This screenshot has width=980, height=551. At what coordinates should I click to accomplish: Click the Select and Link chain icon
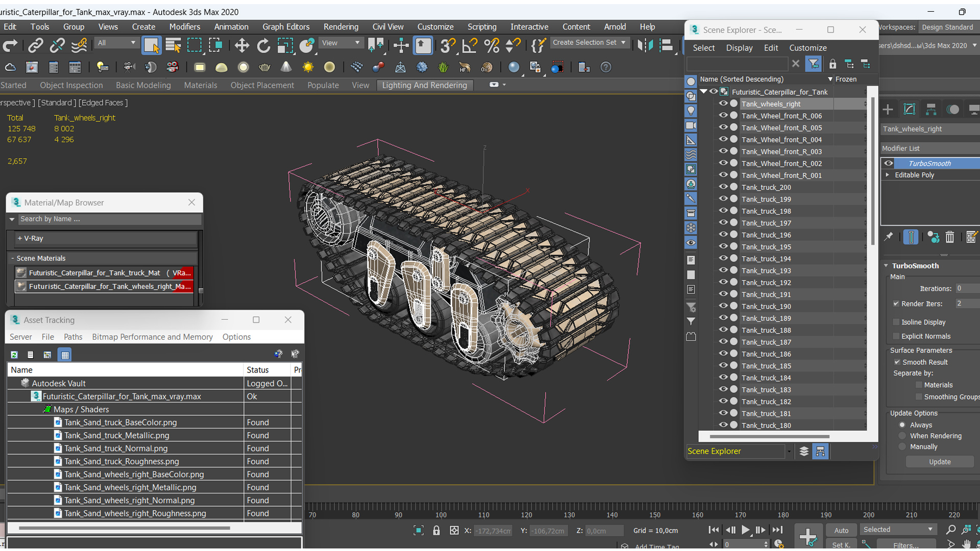(35, 45)
